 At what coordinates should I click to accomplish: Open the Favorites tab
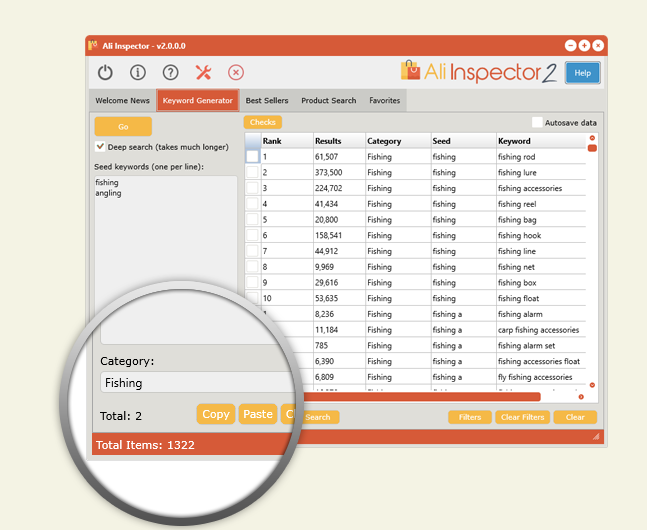click(x=385, y=100)
